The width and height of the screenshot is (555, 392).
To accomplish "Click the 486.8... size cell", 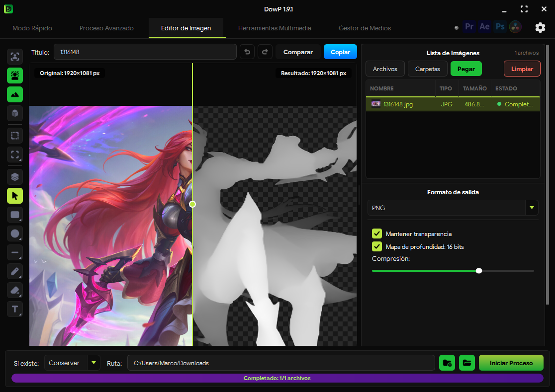I will [x=474, y=104].
